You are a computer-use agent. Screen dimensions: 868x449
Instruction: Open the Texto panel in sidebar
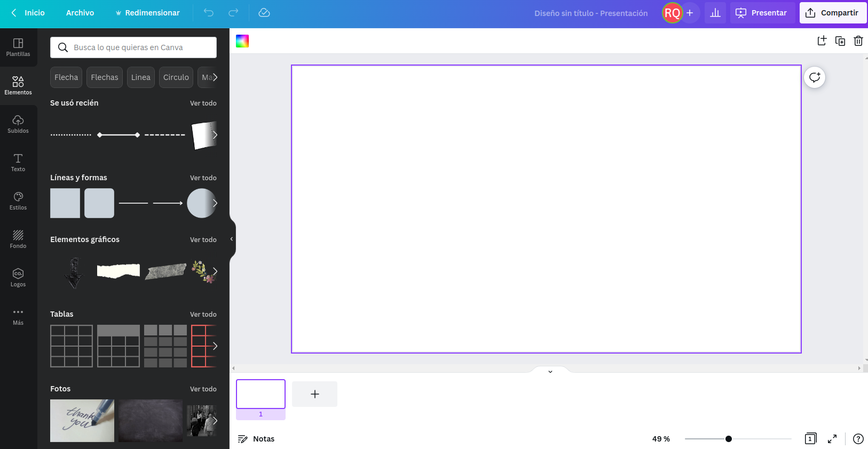18,163
